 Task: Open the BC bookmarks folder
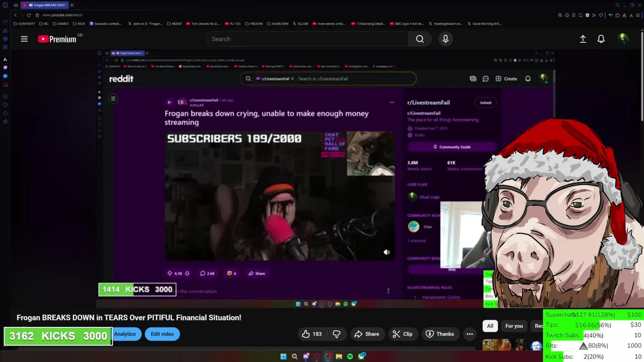tap(44, 24)
